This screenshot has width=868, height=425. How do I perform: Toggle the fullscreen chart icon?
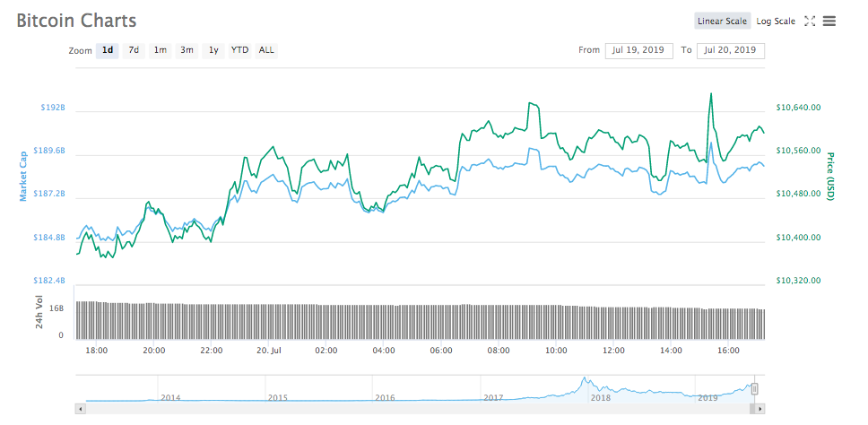click(810, 22)
